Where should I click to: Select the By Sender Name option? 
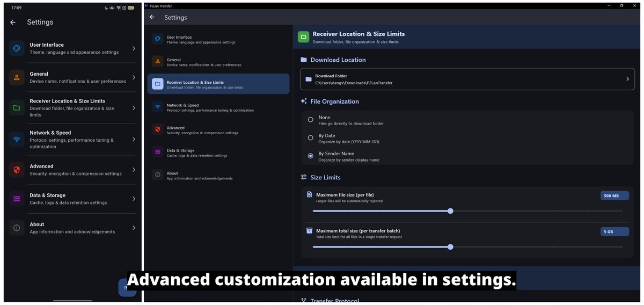click(x=310, y=156)
